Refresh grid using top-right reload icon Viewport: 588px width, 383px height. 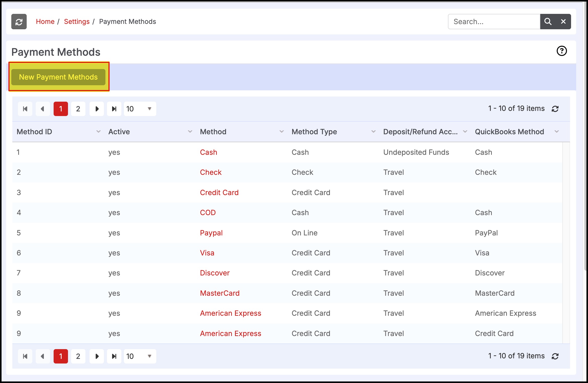[555, 109]
